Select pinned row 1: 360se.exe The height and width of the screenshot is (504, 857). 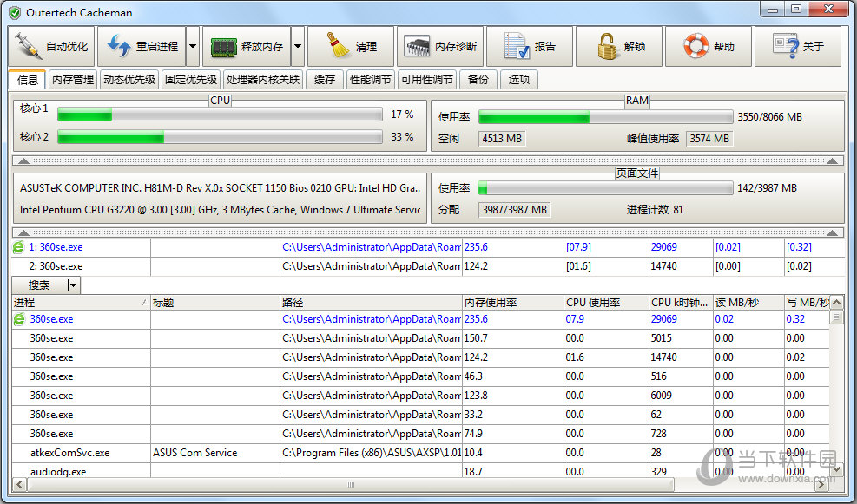coord(428,247)
